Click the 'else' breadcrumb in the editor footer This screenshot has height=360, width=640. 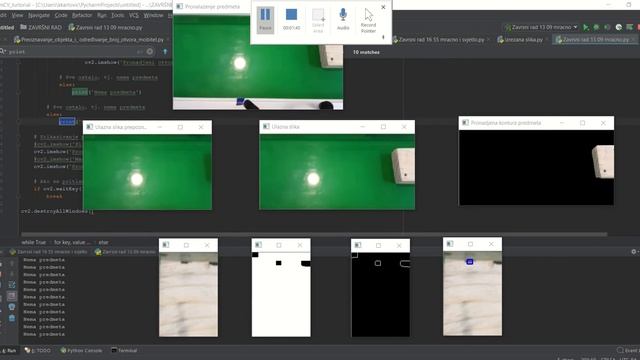point(104,242)
